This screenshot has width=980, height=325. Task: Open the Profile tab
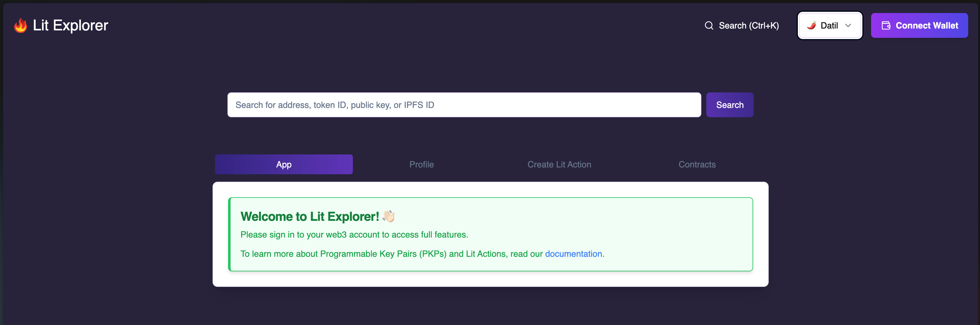tap(421, 165)
